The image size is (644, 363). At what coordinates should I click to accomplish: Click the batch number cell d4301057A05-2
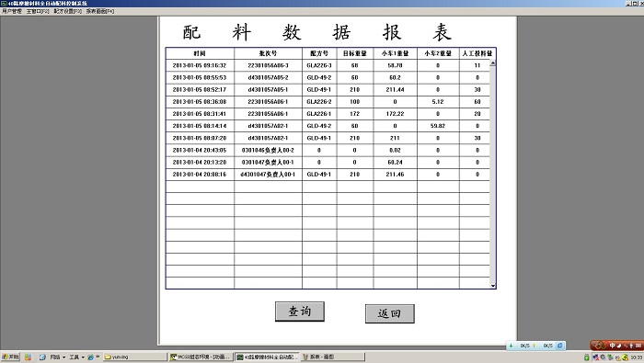pos(269,77)
